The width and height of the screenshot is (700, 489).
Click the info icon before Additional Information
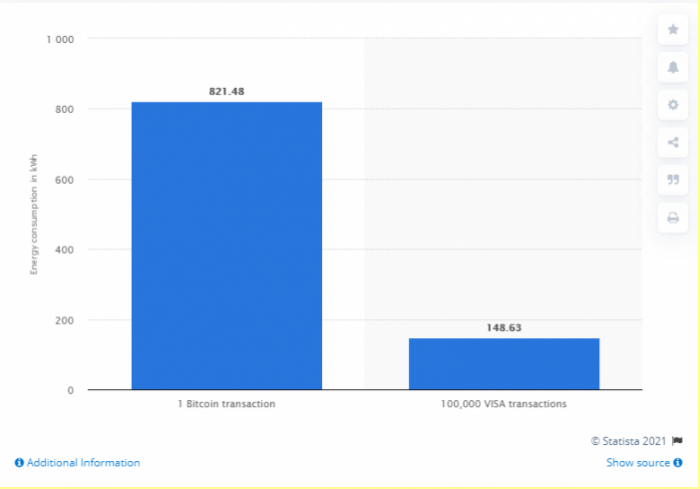click(x=19, y=463)
